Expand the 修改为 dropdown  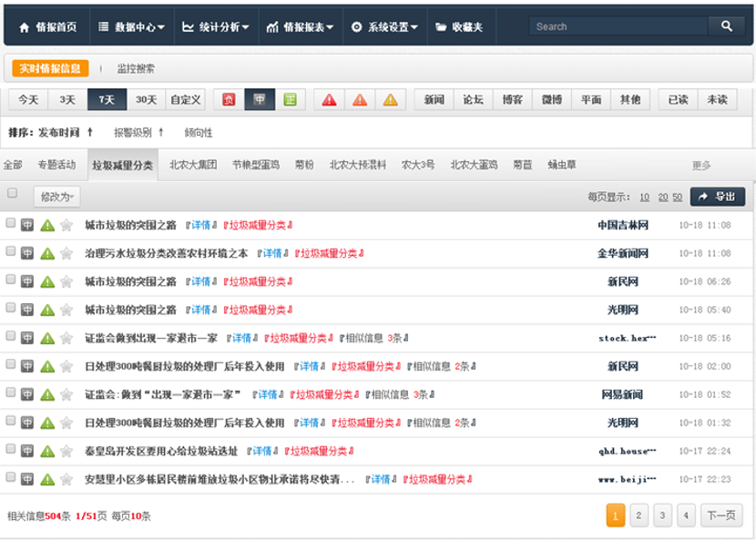(56, 197)
